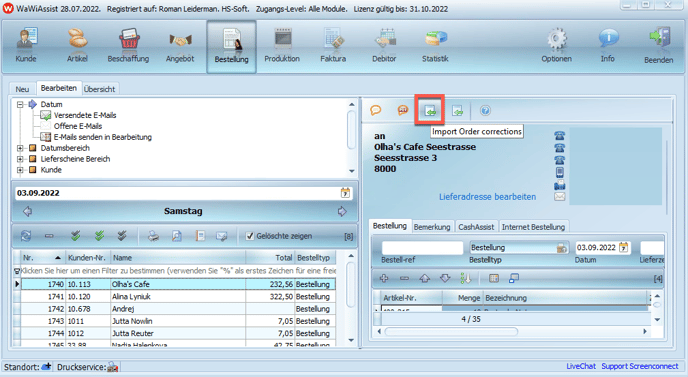
Task: Select E-Mails senden in Bearbeitung item
Action: pos(102,137)
